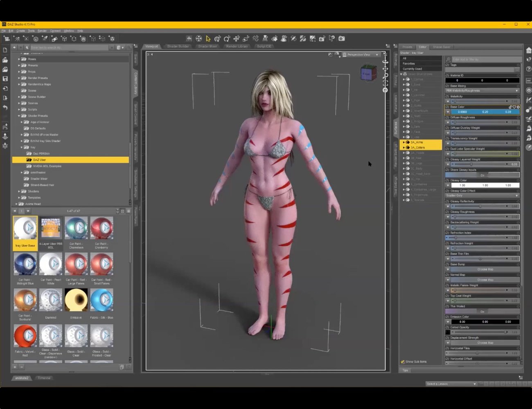Switch to the Shader Mixer tab
The height and width of the screenshot is (409, 532).
[x=207, y=46]
